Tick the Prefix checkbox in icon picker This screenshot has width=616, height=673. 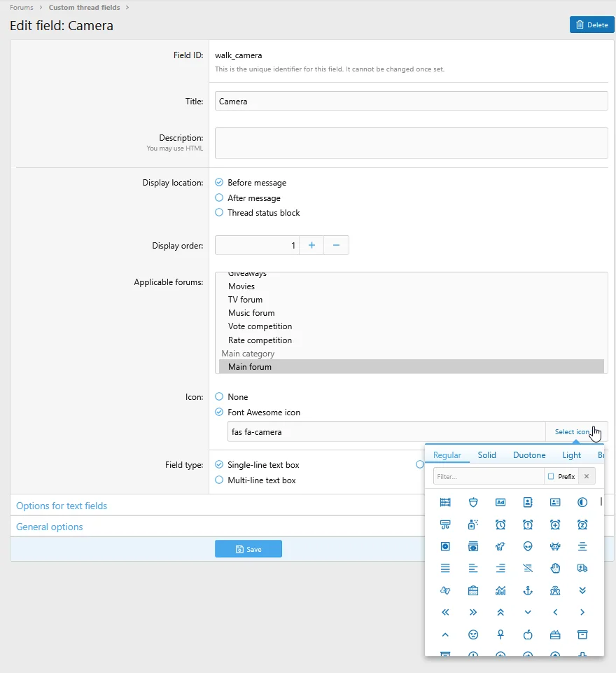(x=551, y=476)
